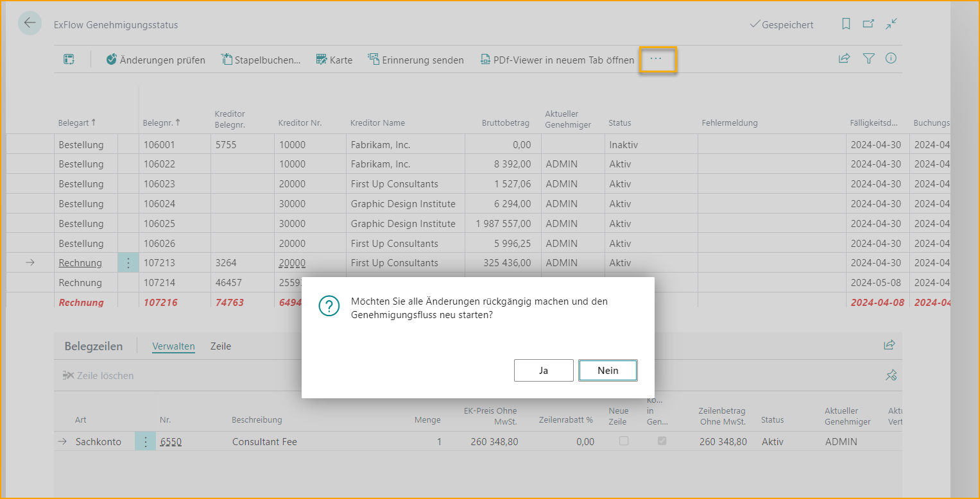The width and height of the screenshot is (980, 499).
Task: Open account Nr. 6550 link
Action: 171,442
